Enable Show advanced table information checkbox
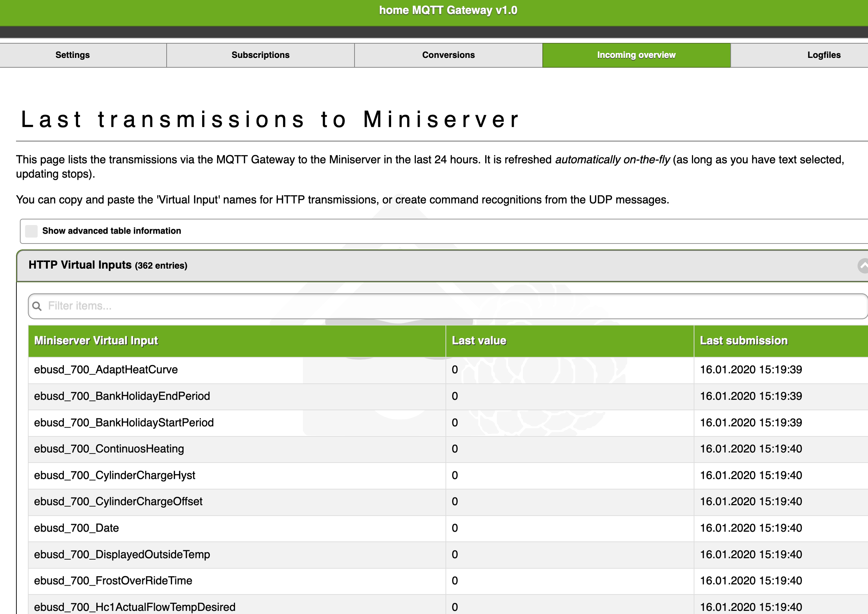This screenshot has height=614, width=868. click(31, 231)
